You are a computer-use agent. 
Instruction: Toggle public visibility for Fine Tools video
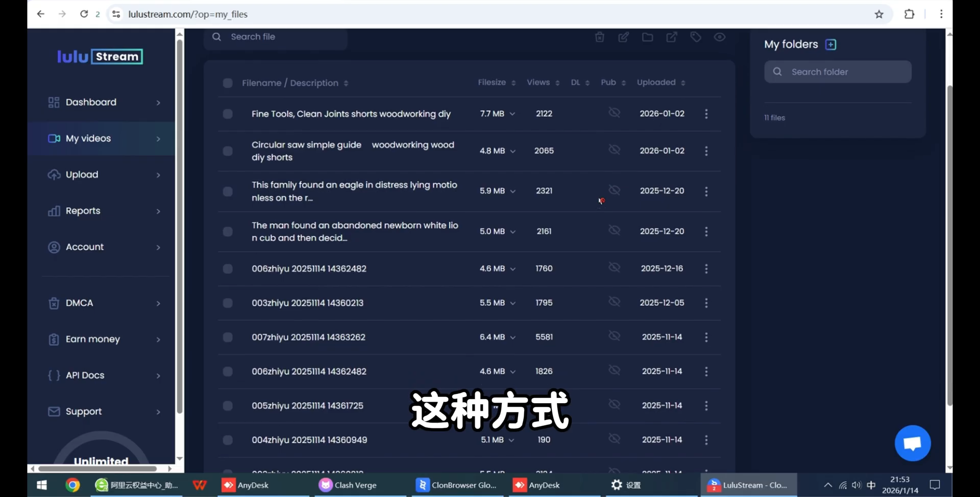point(615,112)
